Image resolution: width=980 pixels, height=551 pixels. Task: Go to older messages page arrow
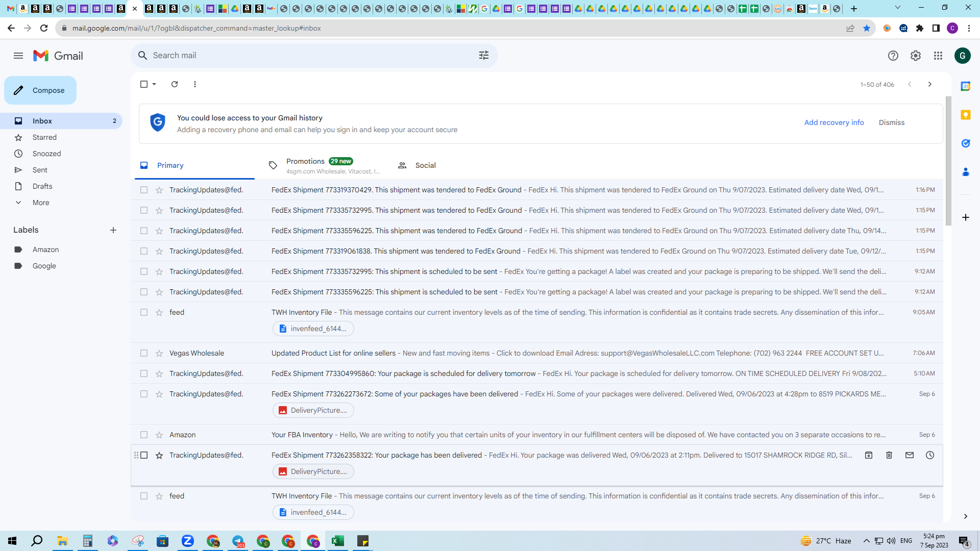point(930,84)
